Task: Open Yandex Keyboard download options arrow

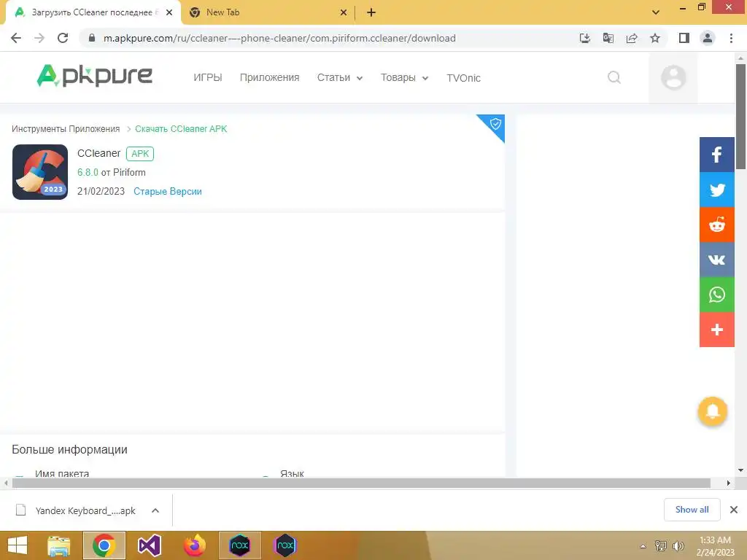Action: [x=155, y=510]
